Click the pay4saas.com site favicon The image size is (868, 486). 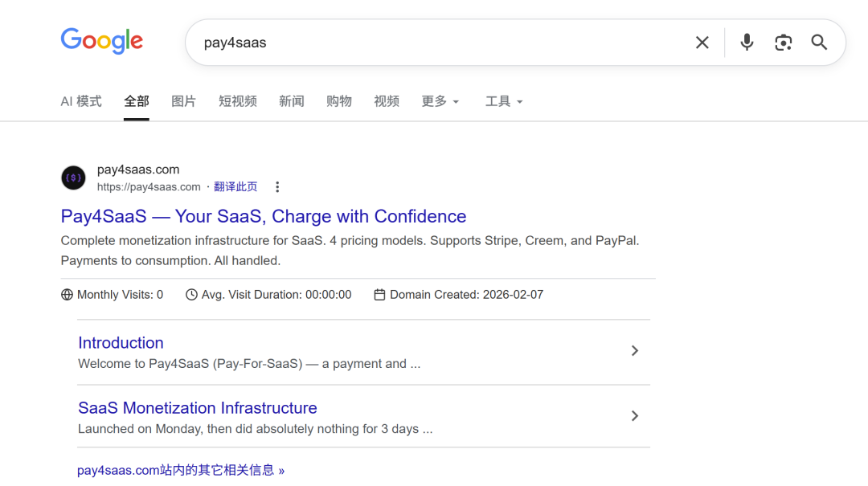(73, 178)
